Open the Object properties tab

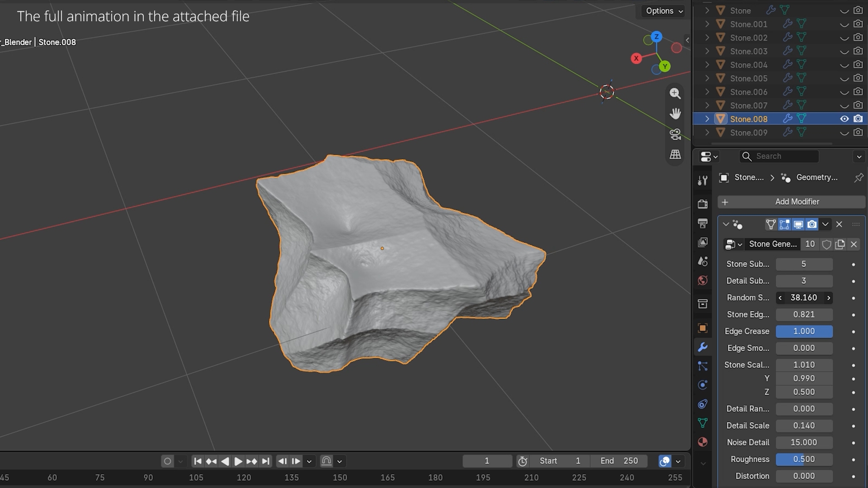[x=703, y=328]
